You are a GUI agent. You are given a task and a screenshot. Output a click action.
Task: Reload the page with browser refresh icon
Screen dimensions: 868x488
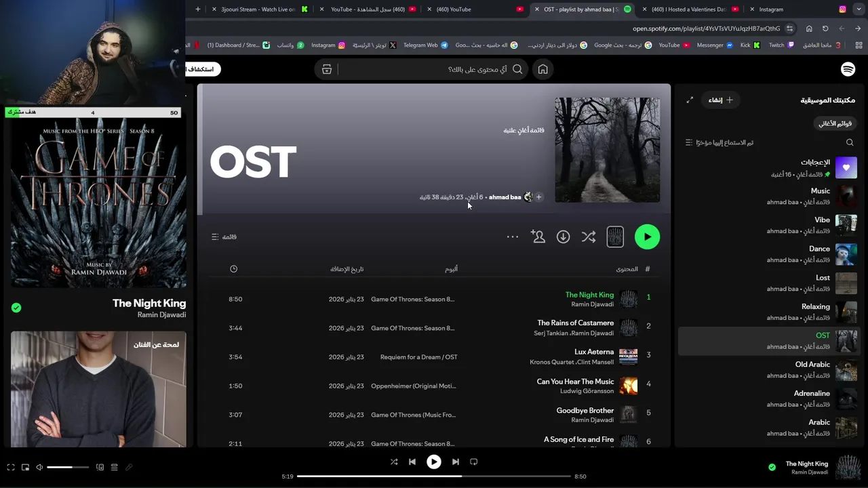tap(825, 28)
